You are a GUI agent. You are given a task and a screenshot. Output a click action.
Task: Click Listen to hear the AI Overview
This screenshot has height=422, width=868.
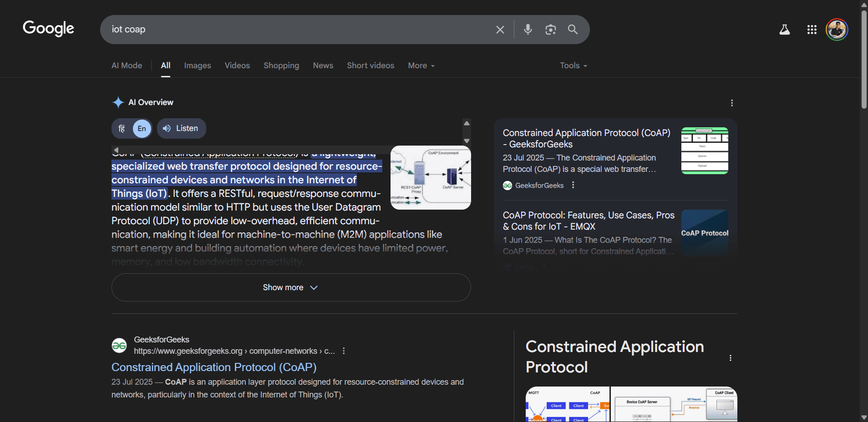[x=182, y=129]
